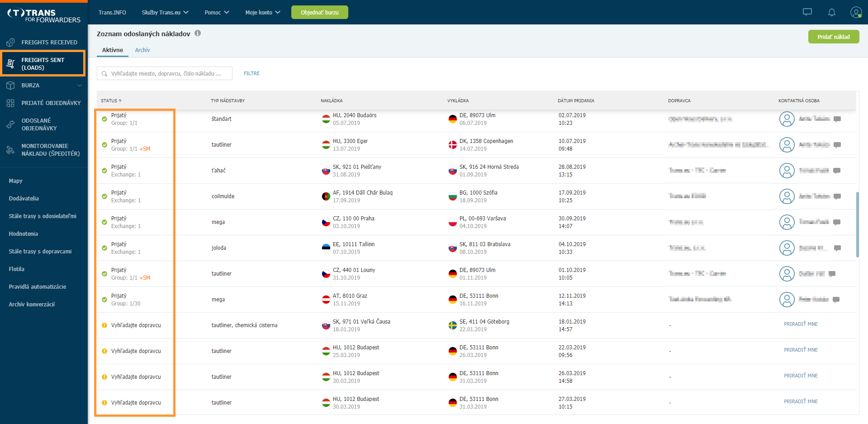This screenshot has width=868, height=424.
Task: Click the Trans for Forwarders logo
Action: 44,15
